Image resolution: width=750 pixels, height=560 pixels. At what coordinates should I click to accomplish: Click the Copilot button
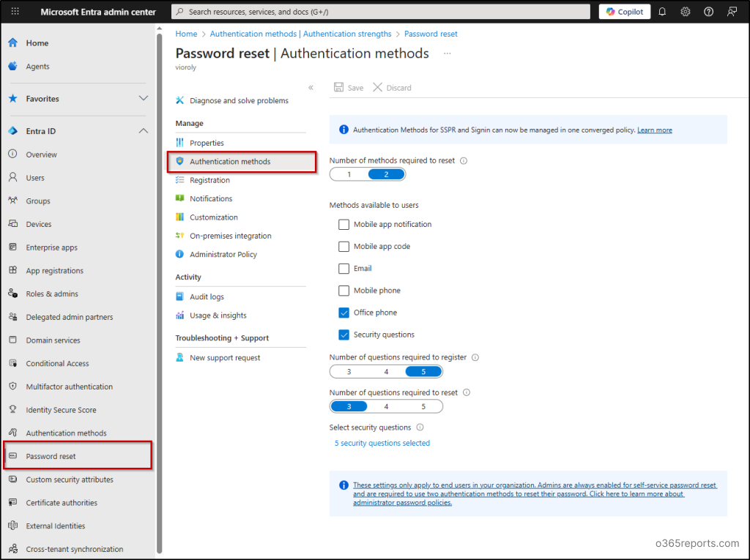pyautogui.click(x=624, y=12)
